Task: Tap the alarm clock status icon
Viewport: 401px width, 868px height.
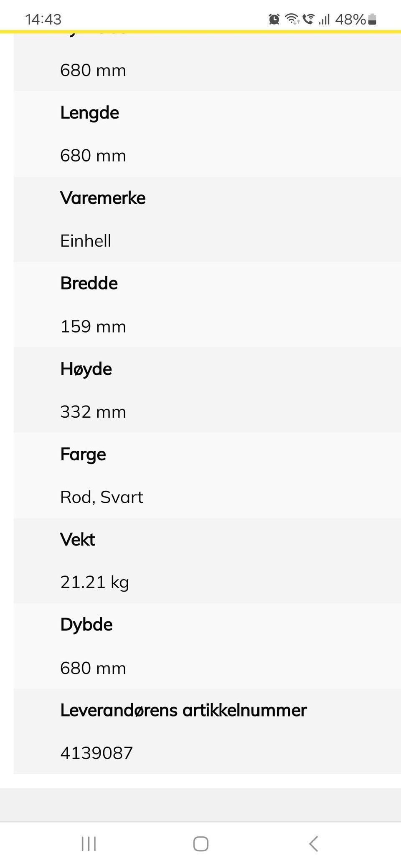Action: [274, 19]
